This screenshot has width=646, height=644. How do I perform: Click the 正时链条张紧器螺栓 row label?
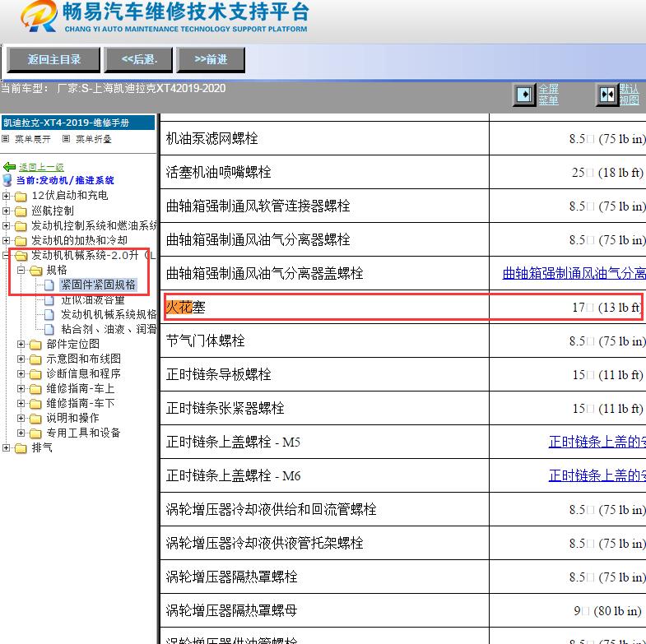(x=225, y=409)
